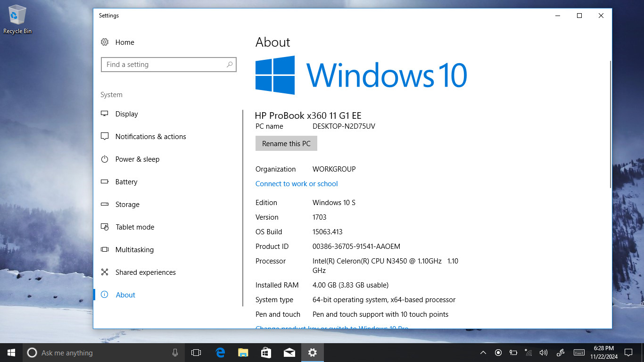Open Windows Ink Workspace pen icon
Image resolution: width=644 pixels, height=362 pixels.
pos(561,353)
